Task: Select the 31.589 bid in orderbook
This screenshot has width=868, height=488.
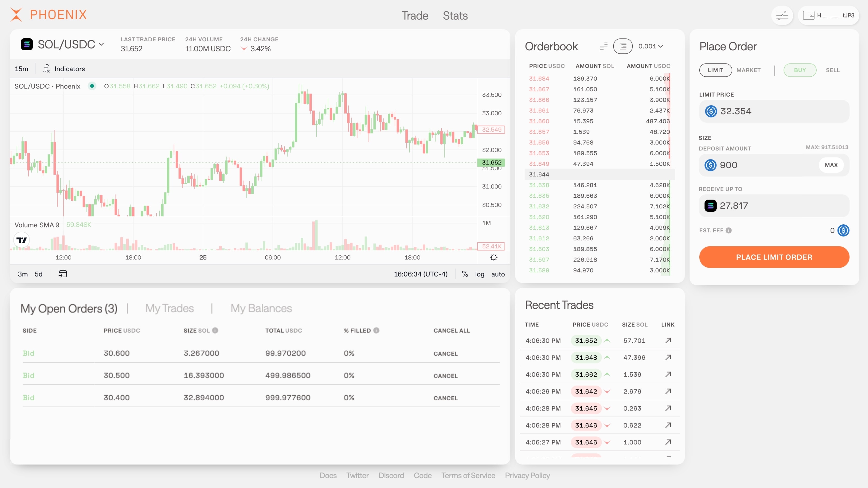Action: [x=599, y=270]
